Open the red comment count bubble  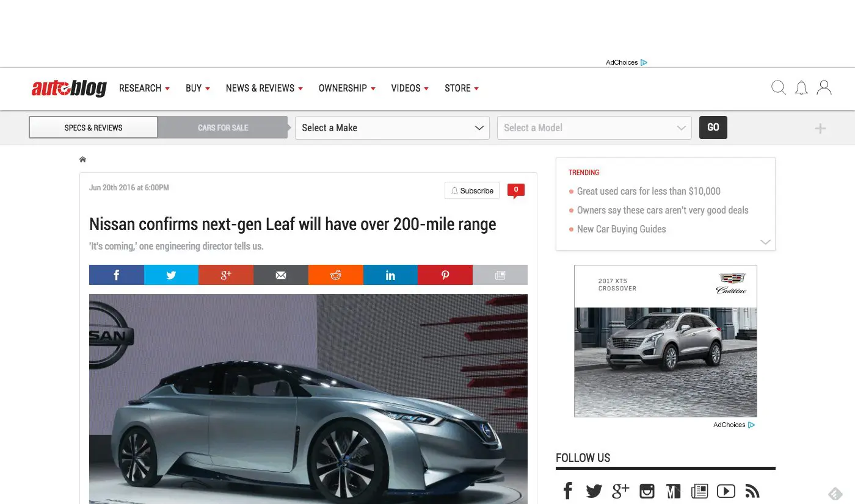click(516, 191)
